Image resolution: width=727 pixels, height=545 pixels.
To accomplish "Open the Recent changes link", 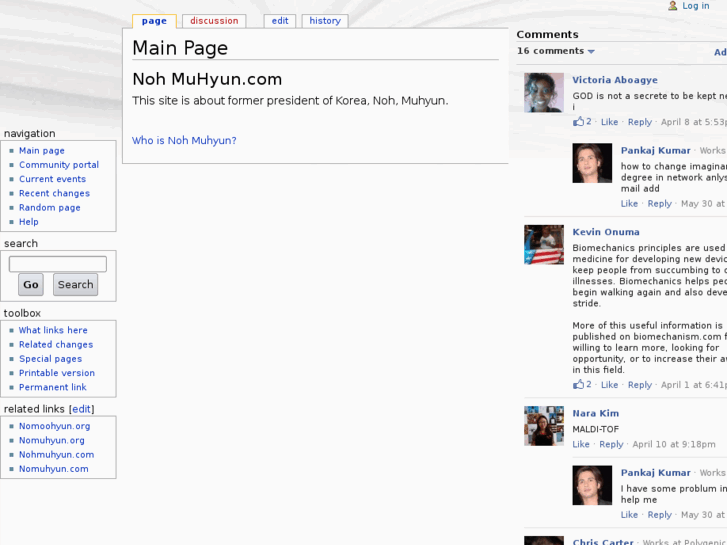I will pos(54,193).
